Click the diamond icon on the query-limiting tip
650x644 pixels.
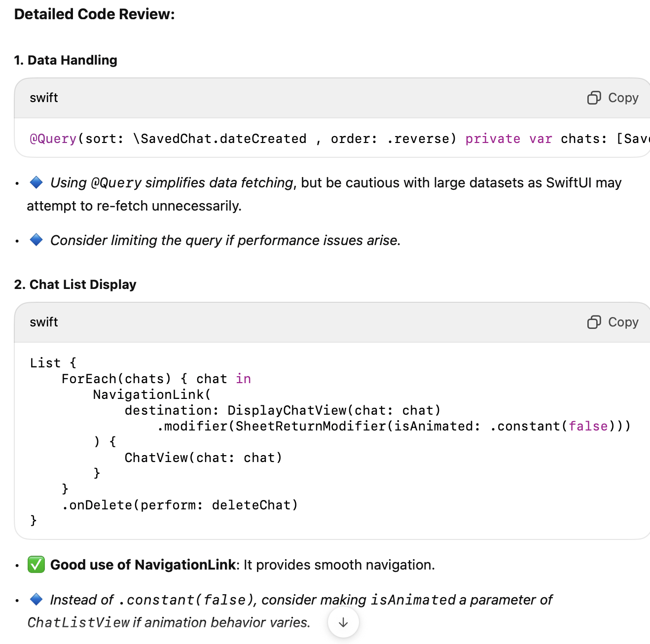tap(36, 240)
